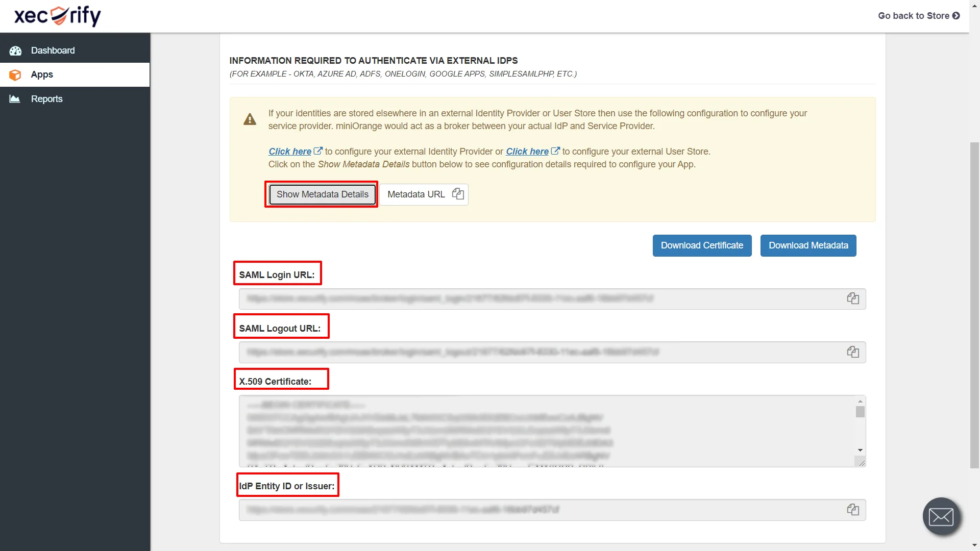Open the Reports section
This screenshot has height=551, width=980.
[46, 98]
